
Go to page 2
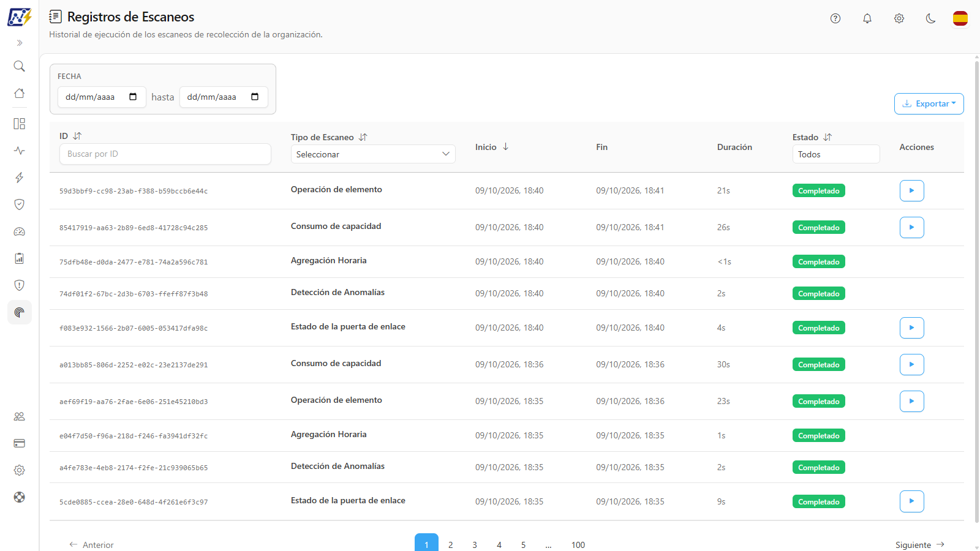[x=451, y=544]
